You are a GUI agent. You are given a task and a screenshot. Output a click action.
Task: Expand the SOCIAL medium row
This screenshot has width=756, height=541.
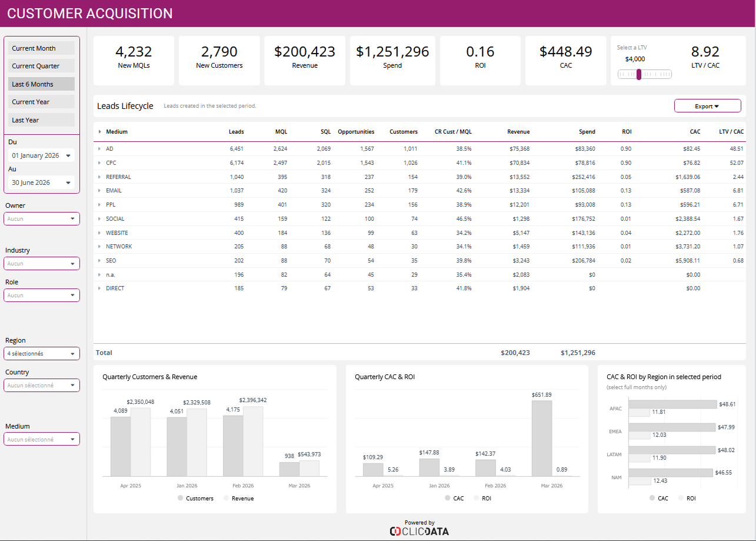pos(100,218)
